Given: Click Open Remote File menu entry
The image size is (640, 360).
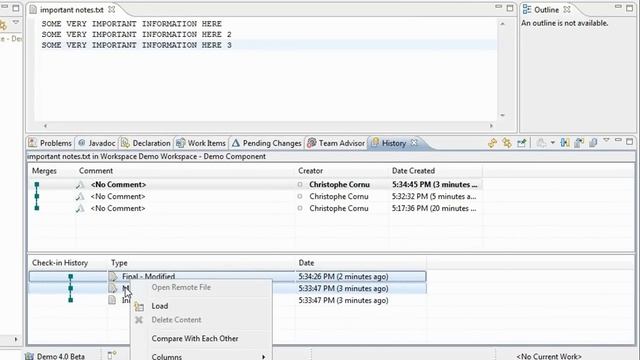Looking at the screenshot, I should [x=181, y=287].
